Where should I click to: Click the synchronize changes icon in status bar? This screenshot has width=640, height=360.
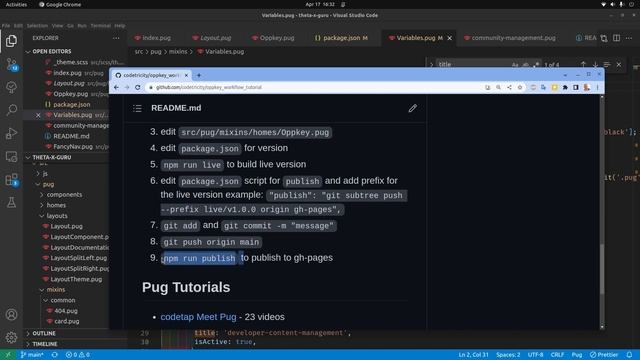coord(55,355)
